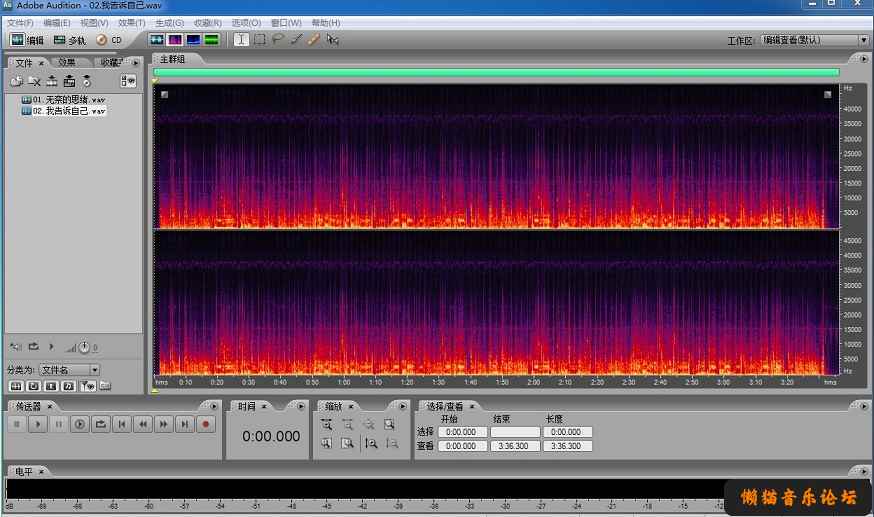The height and width of the screenshot is (517, 874).
Task: Switch to Edit view (编辑) button
Action: pyautogui.click(x=27, y=40)
